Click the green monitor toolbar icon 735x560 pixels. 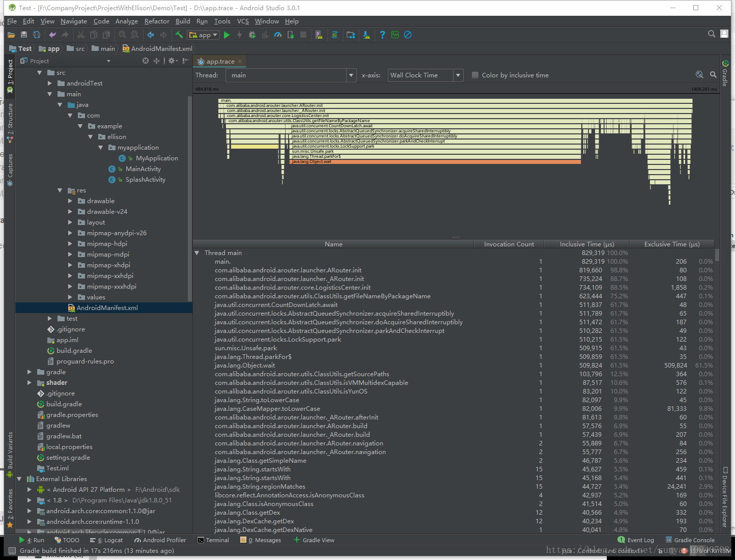(395, 35)
